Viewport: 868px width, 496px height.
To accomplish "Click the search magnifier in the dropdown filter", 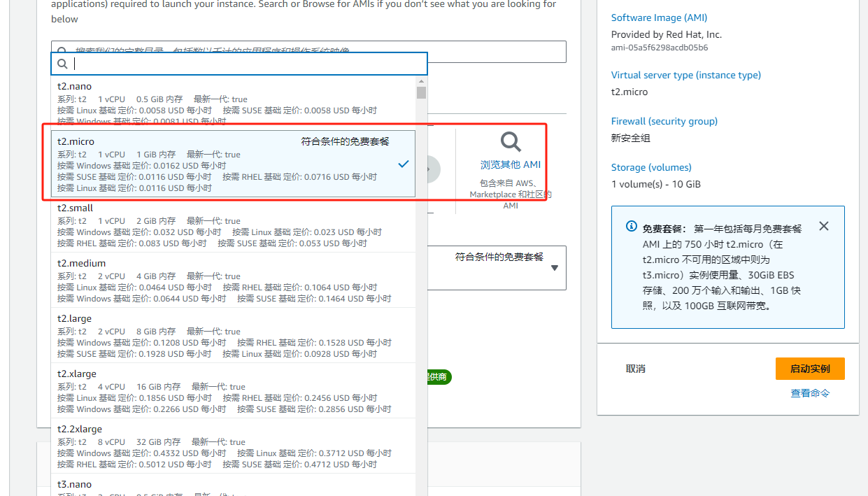I will pyautogui.click(x=62, y=64).
